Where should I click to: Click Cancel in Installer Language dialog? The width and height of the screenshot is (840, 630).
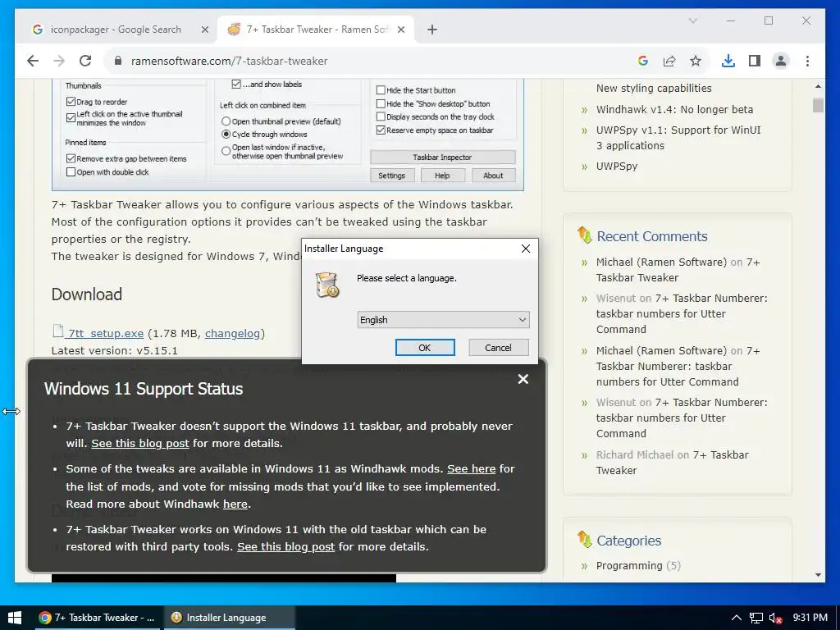click(x=498, y=348)
